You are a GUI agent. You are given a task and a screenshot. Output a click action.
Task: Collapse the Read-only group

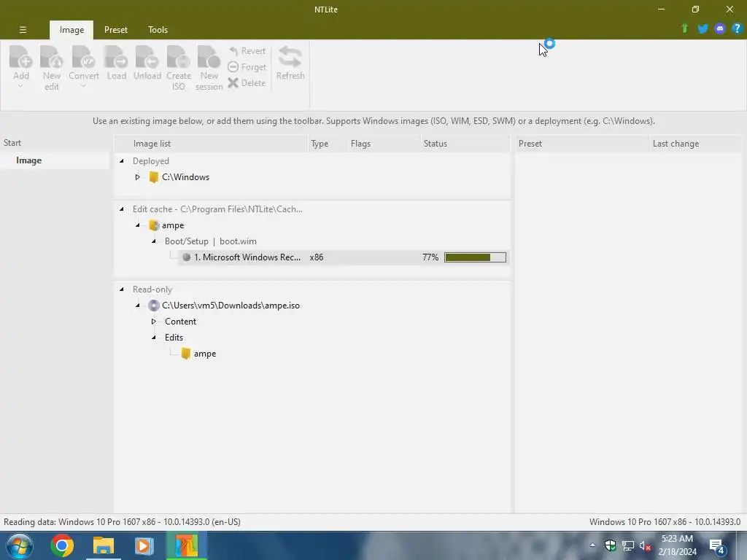pos(122,289)
